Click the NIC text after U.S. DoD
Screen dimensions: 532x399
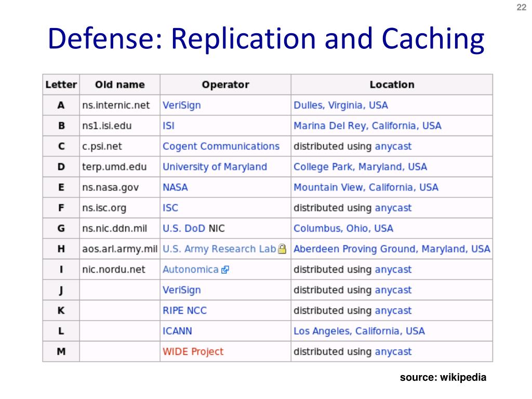pos(217,229)
